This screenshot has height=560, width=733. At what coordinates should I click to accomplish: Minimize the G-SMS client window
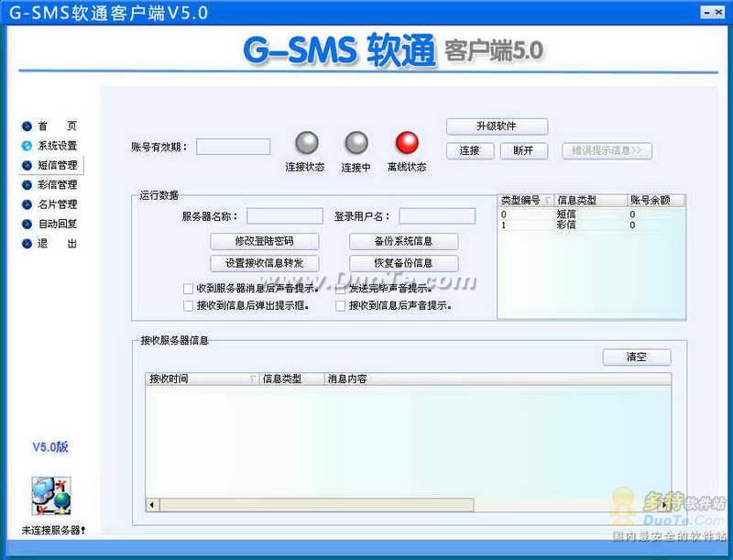[x=708, y=13]
